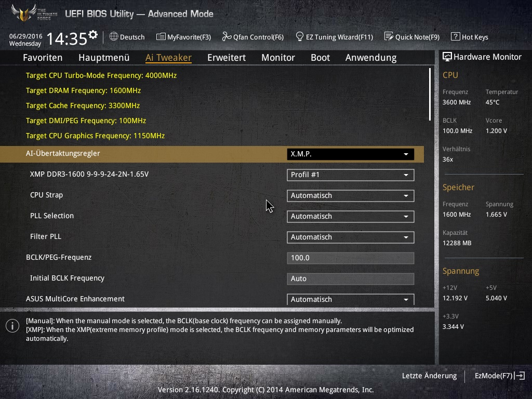Image resolution: width=532 pixels, height=399 pixels.
Task: Click the settings list scrollbar
Action: coord(430,95)
